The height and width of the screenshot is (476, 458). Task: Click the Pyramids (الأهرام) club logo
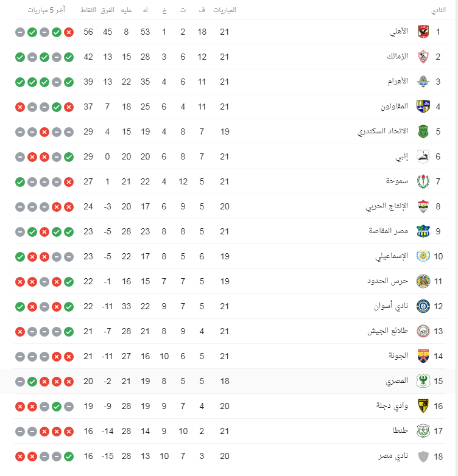pyautogui.click(x=423, y=82)
